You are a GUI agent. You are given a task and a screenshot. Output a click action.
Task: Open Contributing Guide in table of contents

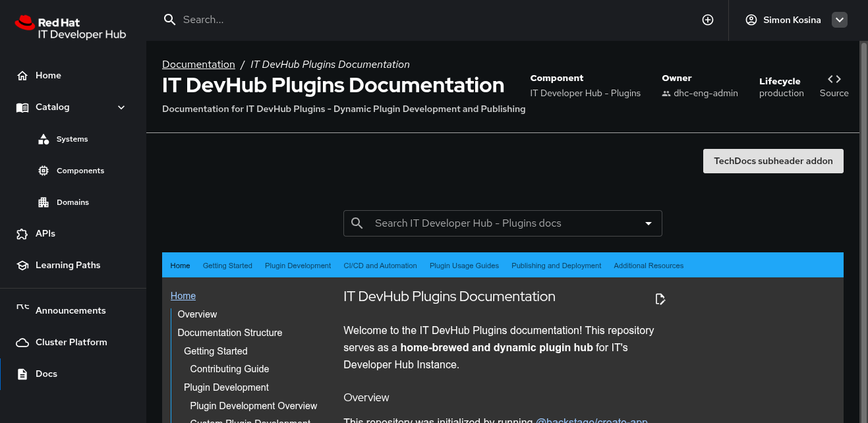point(229,370)
